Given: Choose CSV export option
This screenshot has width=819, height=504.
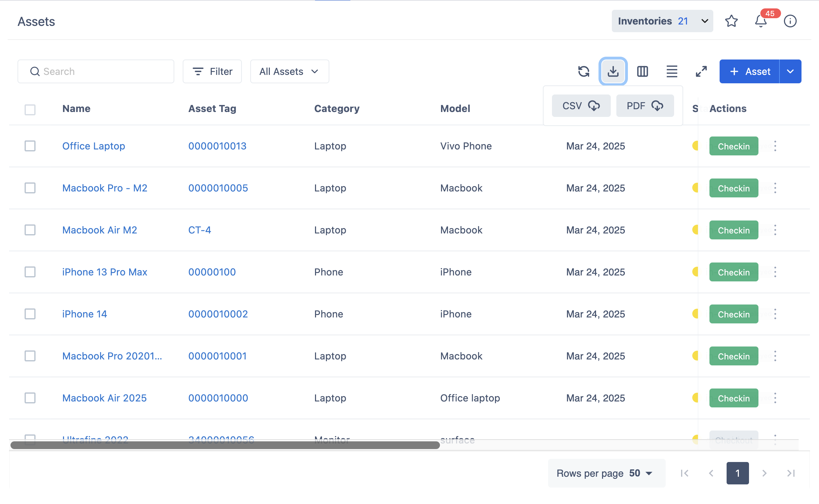Looking at the screenshot, I should coord(581,106).
